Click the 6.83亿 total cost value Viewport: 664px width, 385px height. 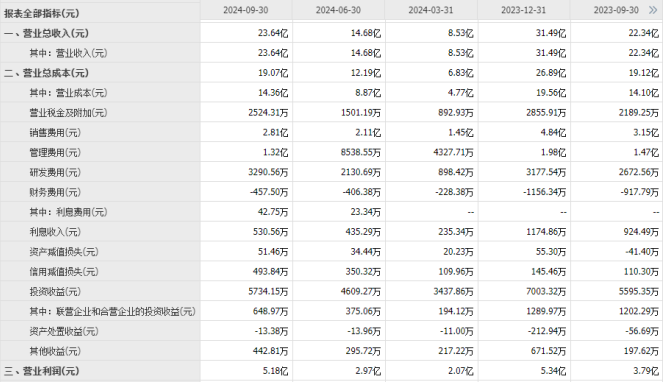[x=461, y=73]
